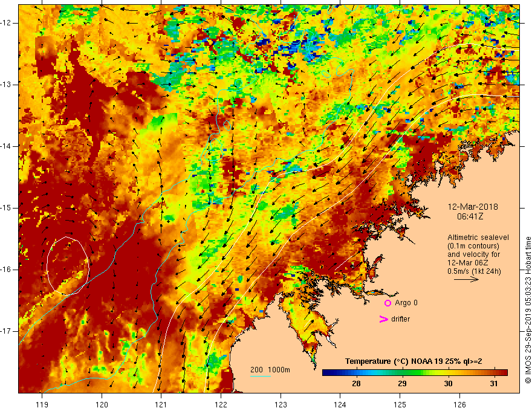Click the 'drifter' legend label
Screen dimensions: 532x411
pos(400,319)
